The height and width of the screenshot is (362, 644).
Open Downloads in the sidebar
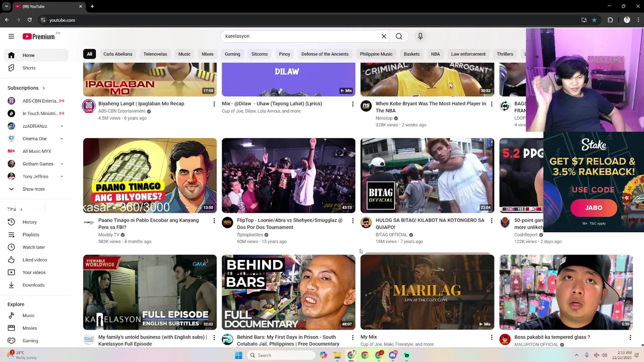[x=36, y=285]
